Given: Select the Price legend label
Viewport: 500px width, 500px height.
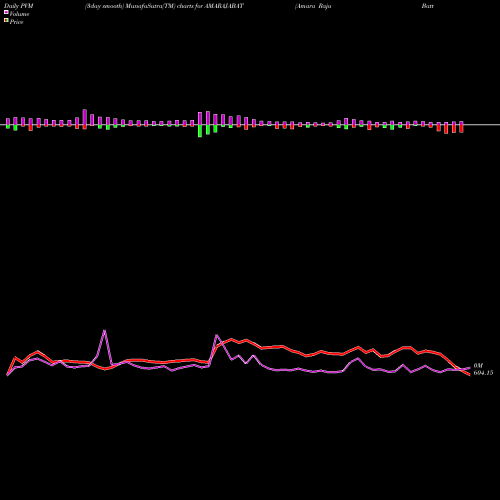Looking at the screenshot, I should point(16,22).
